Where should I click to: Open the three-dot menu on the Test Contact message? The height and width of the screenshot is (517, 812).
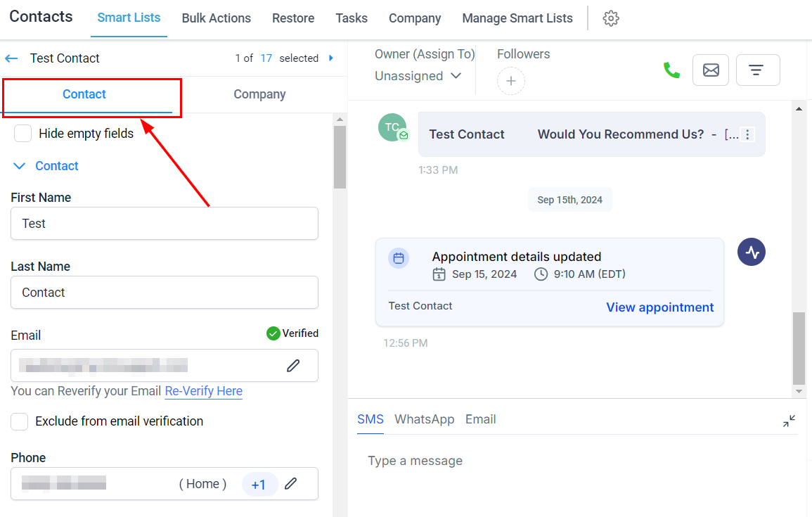[748, 134]
